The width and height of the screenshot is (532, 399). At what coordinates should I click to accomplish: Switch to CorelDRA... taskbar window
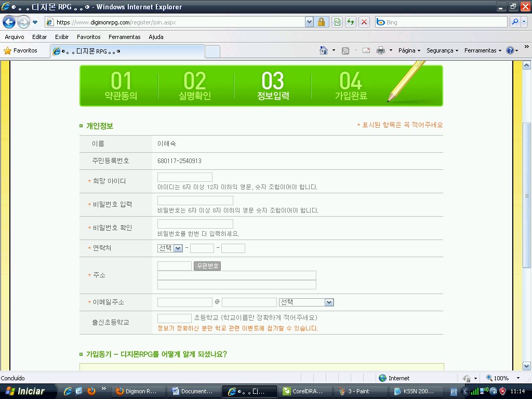coord(305,391)
